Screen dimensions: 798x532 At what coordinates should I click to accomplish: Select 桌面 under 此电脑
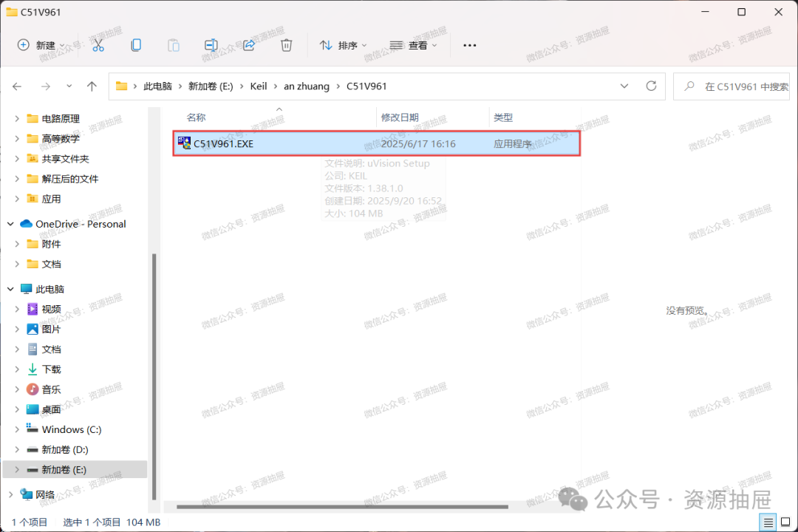(52, 409)
